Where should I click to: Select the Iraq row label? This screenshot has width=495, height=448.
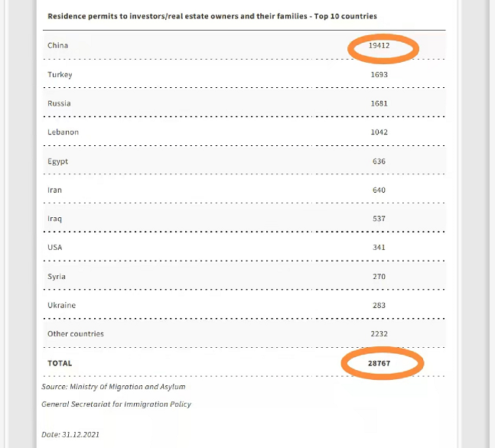tap(55, 219)
